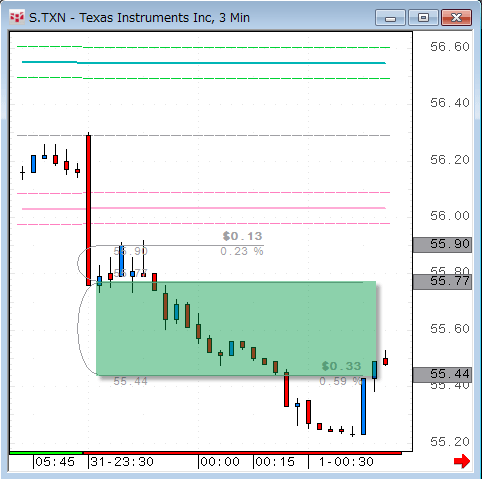
Task: Click the 55.90 price marker on axis
Action: [442, 245]
